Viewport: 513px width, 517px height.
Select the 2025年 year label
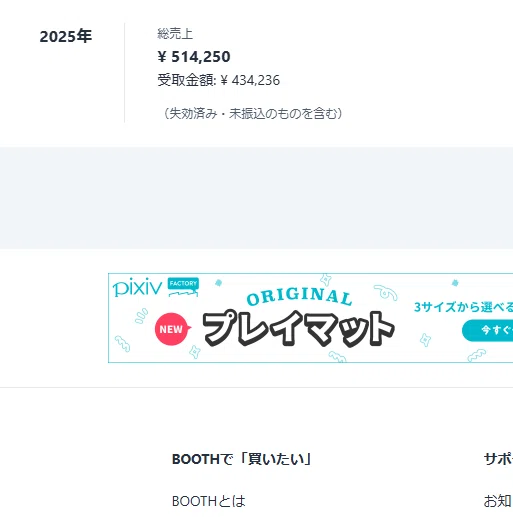[x=66, y=36]
